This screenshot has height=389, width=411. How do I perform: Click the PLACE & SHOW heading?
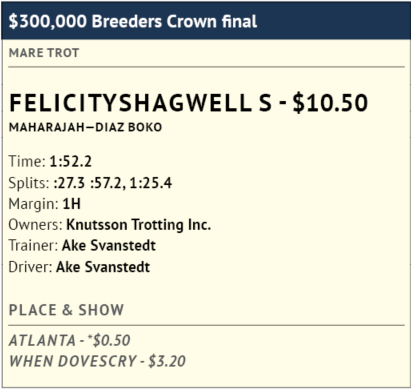point(66,310)
